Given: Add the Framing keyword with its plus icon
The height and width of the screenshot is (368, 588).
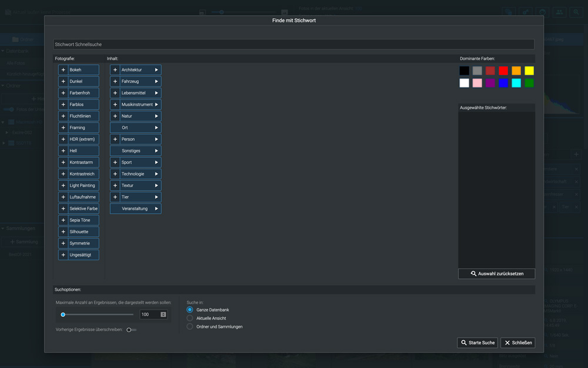Looking at the screenshot, I should tap(64, 128).
